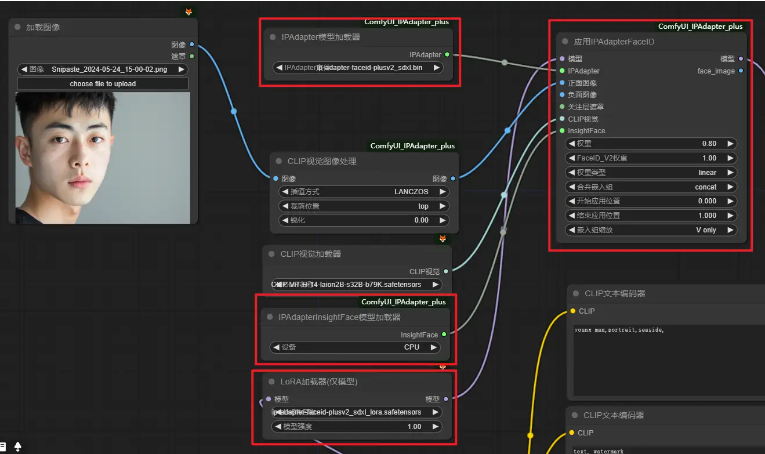Collapse the upper CLIP文本编码器 node via its title dot

[x=576, y=293]
